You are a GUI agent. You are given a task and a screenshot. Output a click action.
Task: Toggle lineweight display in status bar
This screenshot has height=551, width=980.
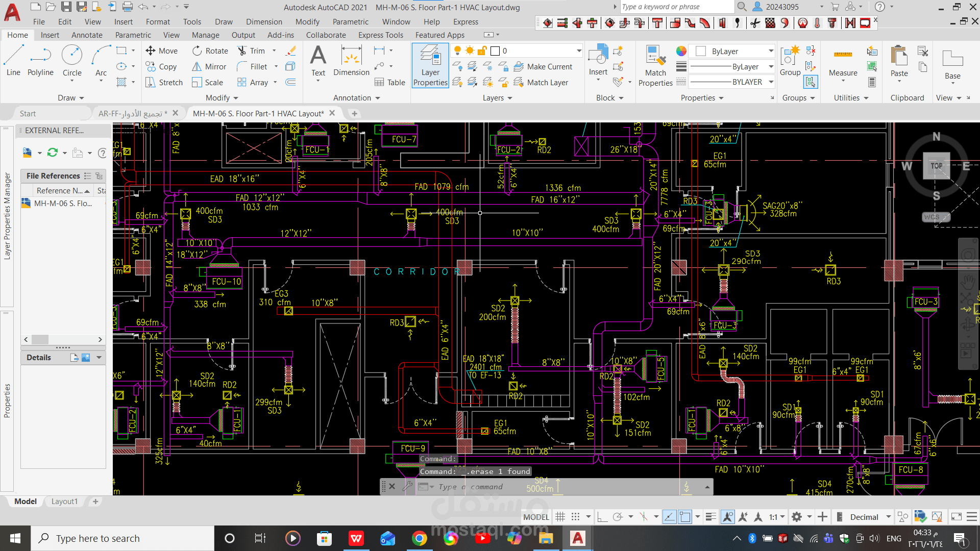pos(710,517)
